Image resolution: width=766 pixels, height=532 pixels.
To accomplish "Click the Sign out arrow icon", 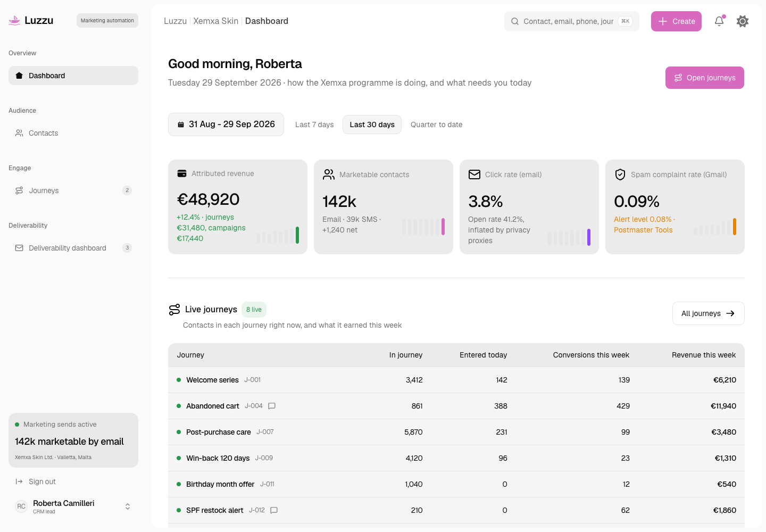I will pos(19,481).
